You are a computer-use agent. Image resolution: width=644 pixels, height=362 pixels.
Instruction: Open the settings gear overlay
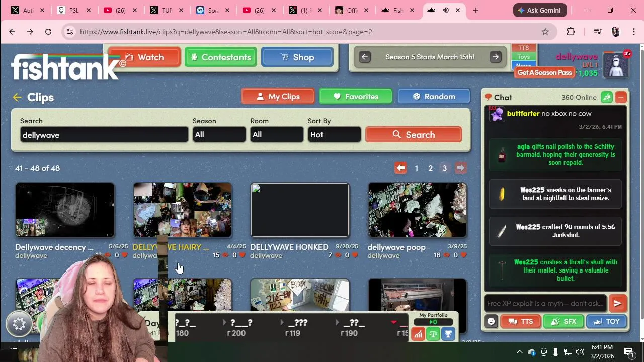[19, 324]
